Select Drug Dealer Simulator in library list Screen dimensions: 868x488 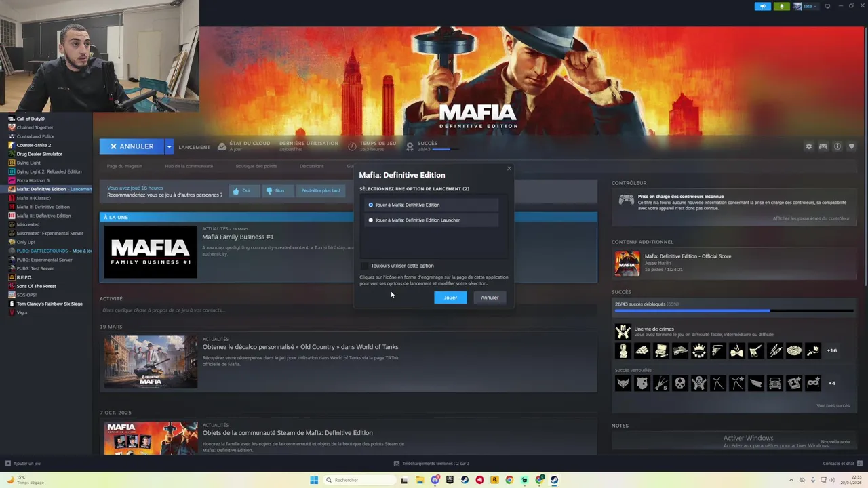[39, 154]
